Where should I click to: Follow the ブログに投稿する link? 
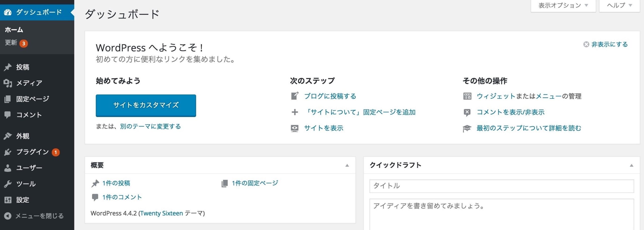(330, 96)
